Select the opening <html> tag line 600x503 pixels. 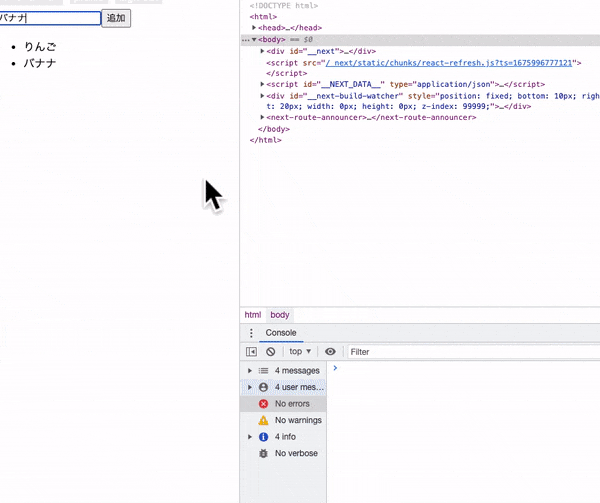click(x=263, y=16)
